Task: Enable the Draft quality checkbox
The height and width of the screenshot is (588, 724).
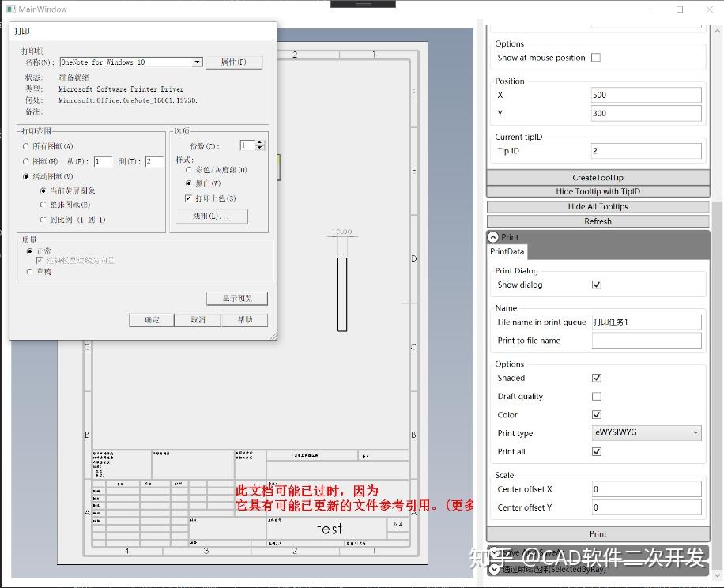Action: click(x=598, y=396)
